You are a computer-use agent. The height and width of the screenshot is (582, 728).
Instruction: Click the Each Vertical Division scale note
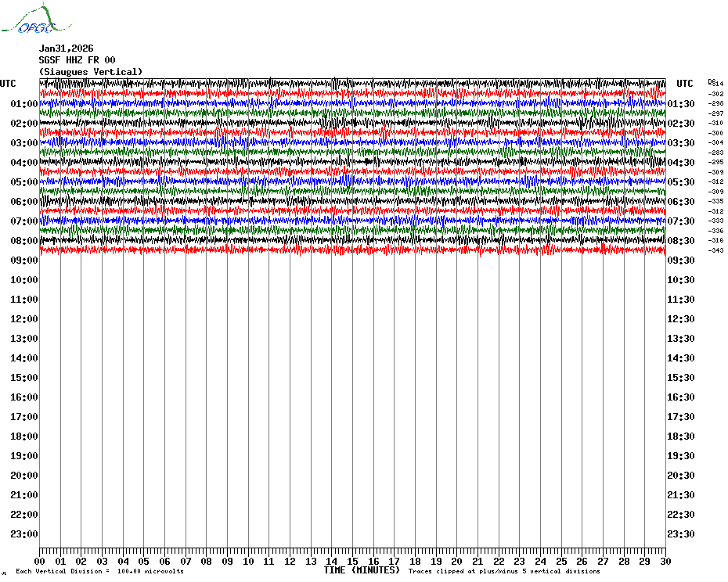(x=100, y=571)
